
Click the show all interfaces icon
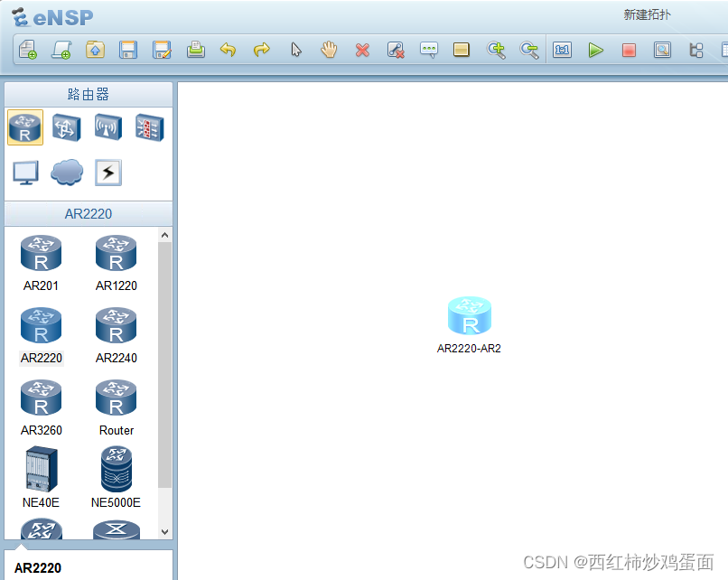(696, 50)
